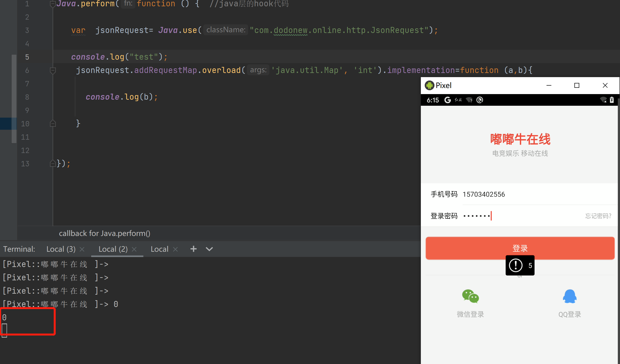Screen dimensions: 620x364
Task: Click the 嘟嘟牛在线 app title
Action: tap(520, 139)
